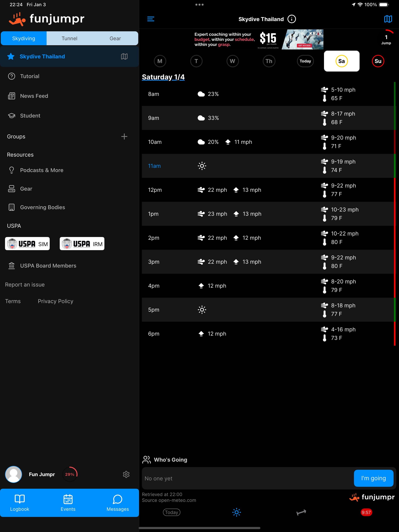
Task: Click the 29% profile progress ring
Action: [x=70, y=474]
